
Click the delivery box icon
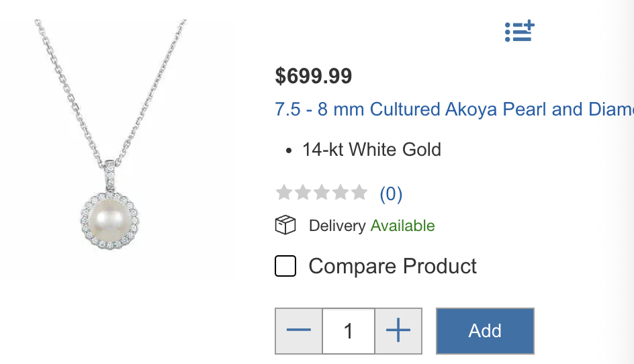[x=285, y=226]
